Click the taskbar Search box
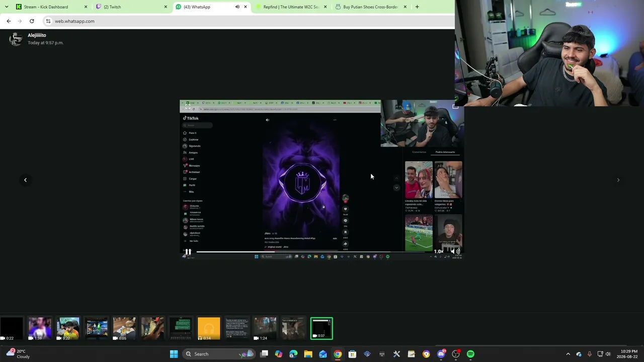 (218, 354)
